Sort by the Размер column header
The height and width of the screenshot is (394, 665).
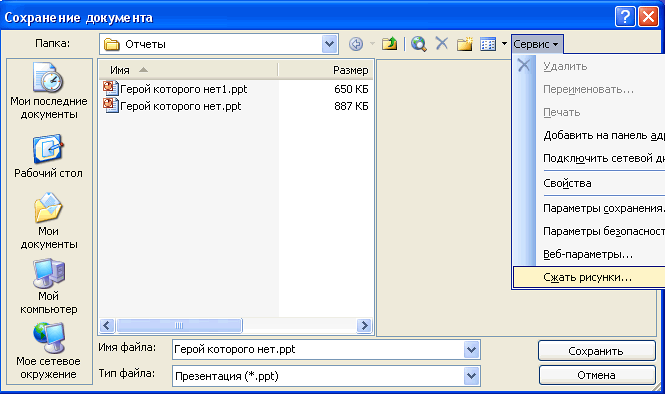(x=326, y=70)
